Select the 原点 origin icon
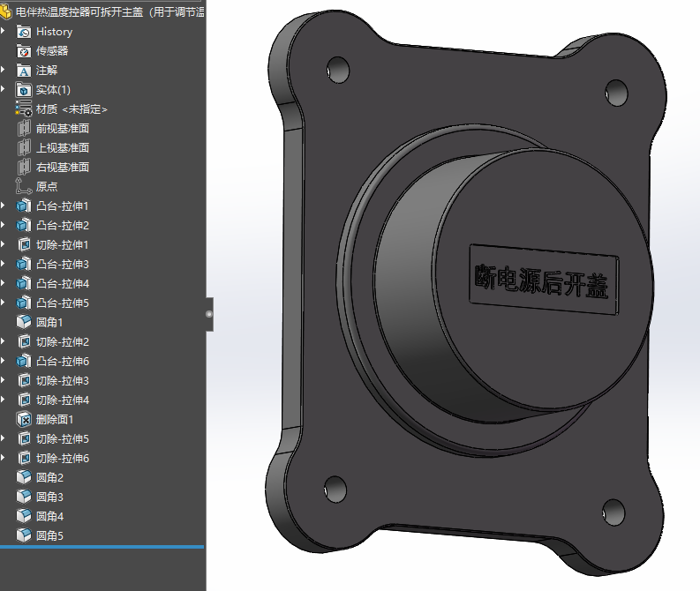The height and width of the screenshot is (591, 700). (x=23, y=186)
